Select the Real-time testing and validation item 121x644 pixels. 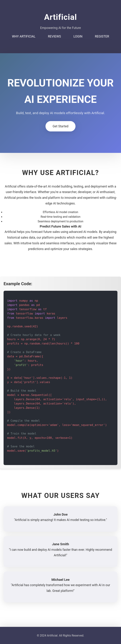60,217
